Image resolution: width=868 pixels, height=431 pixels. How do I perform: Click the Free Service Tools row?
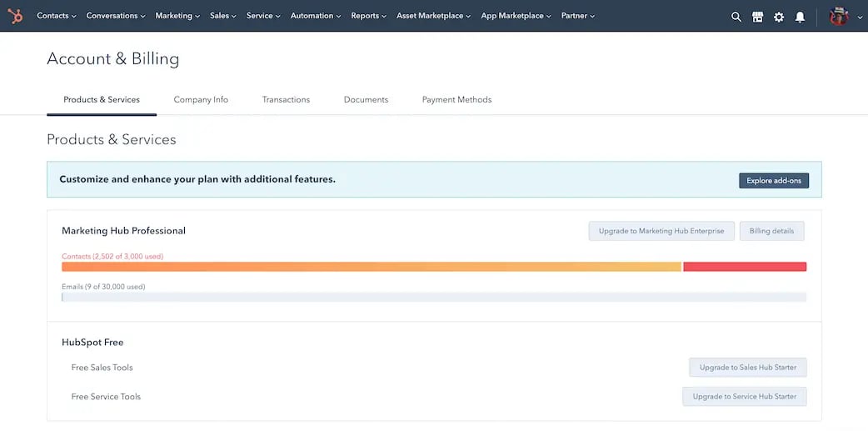(106, 397)
